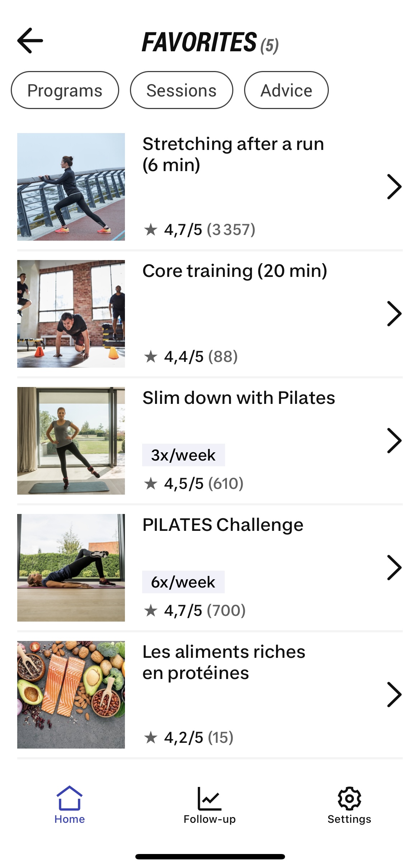Open Core training with its chevron arrow
This screenshot has width=420, height=868.
click(394, 313)
